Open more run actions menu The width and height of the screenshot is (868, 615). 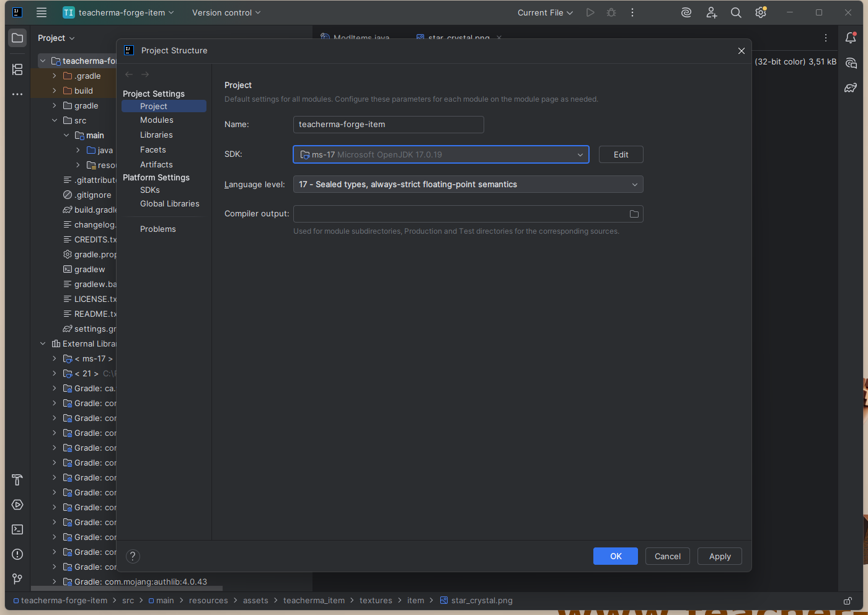(632, 12)
